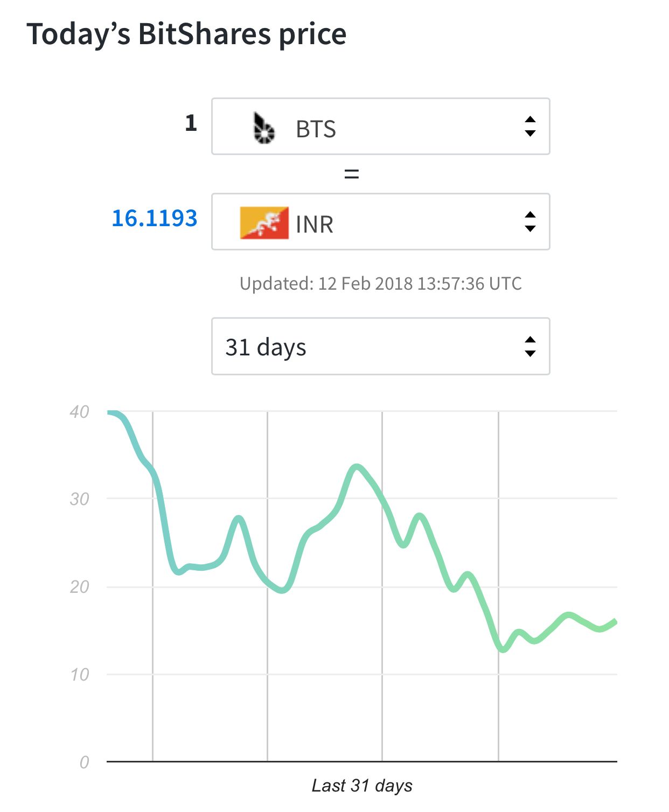This screenshot has height=812, width=669.
Task: Click the Today's BitShares price heading
Action: click(x=186, y=34)
